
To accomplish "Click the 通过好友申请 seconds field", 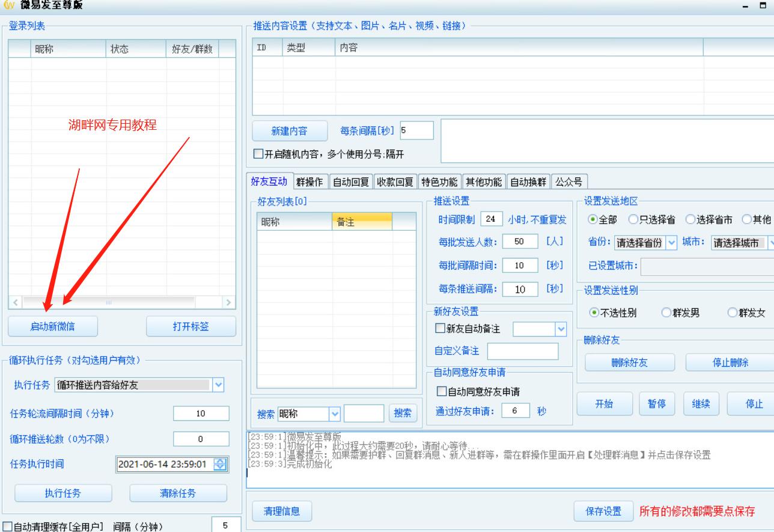I will pos(514,411).
